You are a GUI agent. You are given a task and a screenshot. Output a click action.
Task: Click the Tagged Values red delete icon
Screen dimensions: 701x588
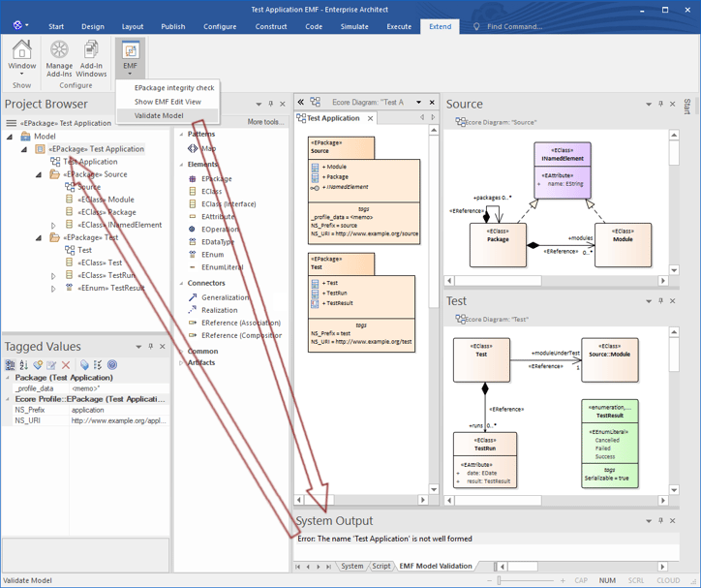click(x=66, y=365)
